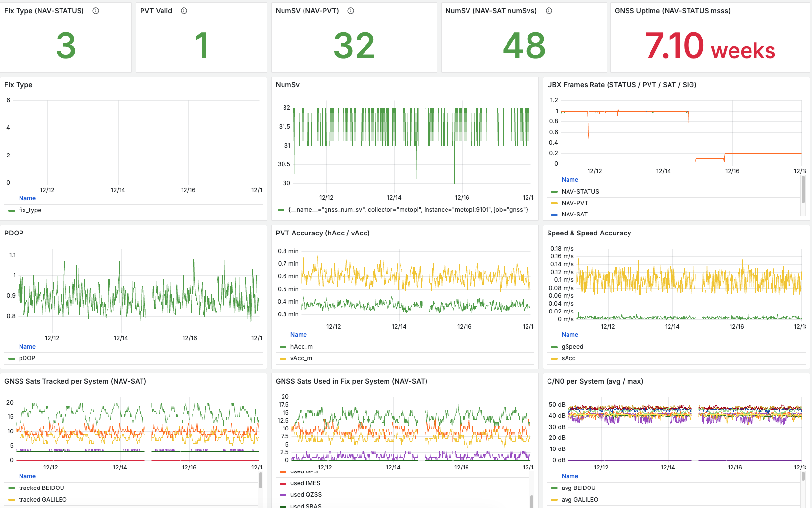Click info icon beside Fix Type (NAV-STATUS)
Screen dimensions: 812x508
point(96,11)
